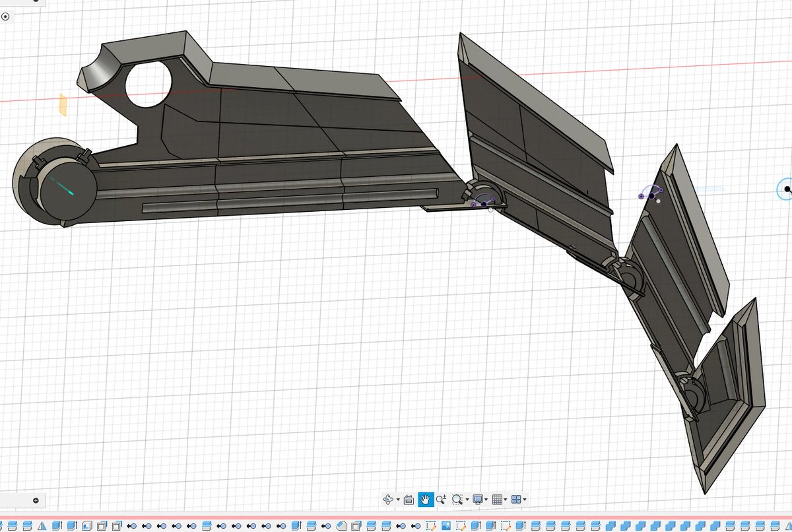Select the Orbit tool in navigation bar
The width and height of the screenshot is (792, 532).
(x=388, y=500)
